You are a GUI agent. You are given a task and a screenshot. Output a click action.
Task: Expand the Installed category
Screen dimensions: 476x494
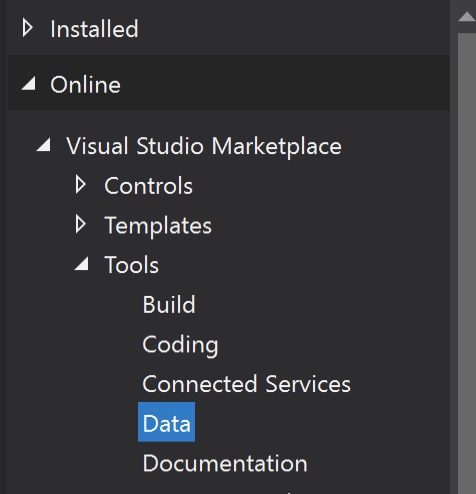tap(28, 28)
